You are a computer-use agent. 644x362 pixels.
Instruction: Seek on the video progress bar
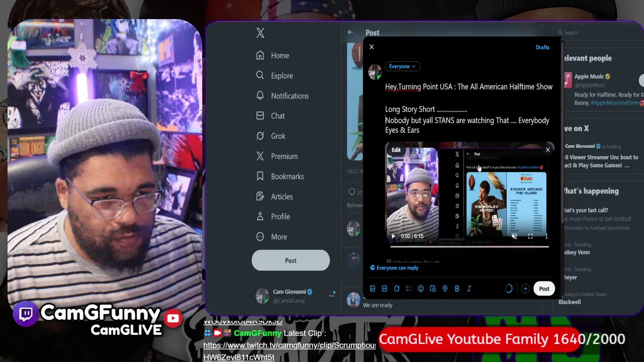[469, 246]
